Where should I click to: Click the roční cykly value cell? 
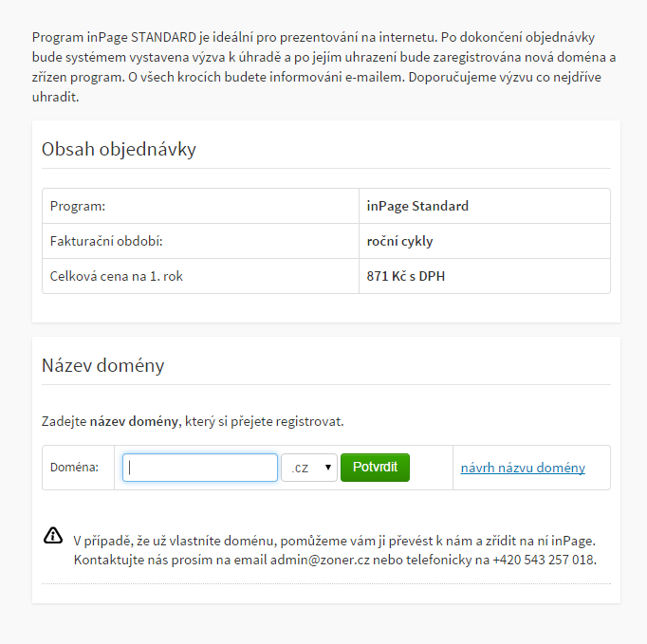coord(485,241)
